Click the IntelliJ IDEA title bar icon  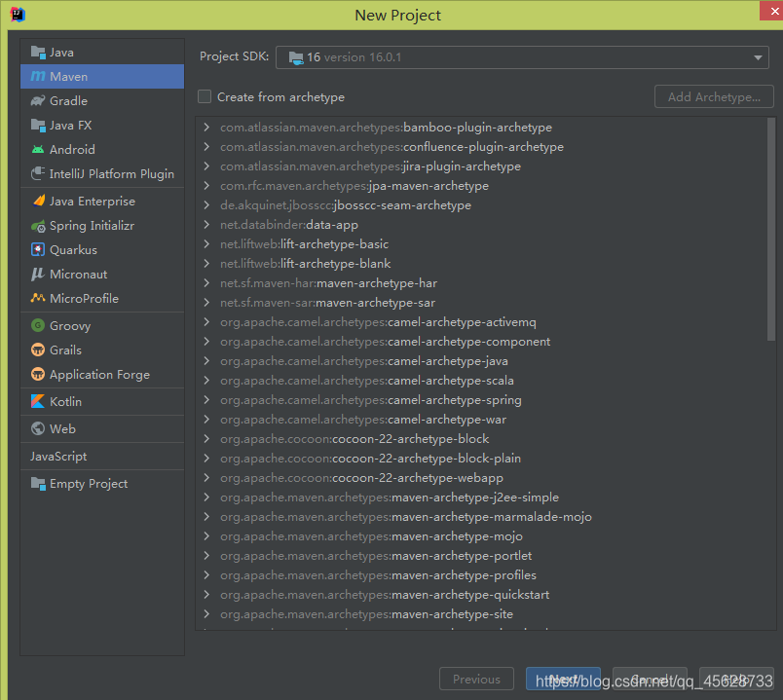tap(18, 15)
